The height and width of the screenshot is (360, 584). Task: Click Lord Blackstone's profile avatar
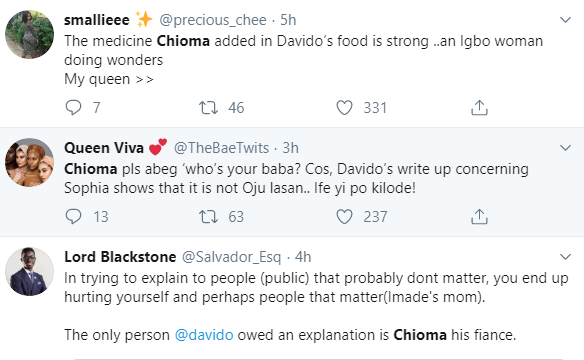(x=29, y=271)
